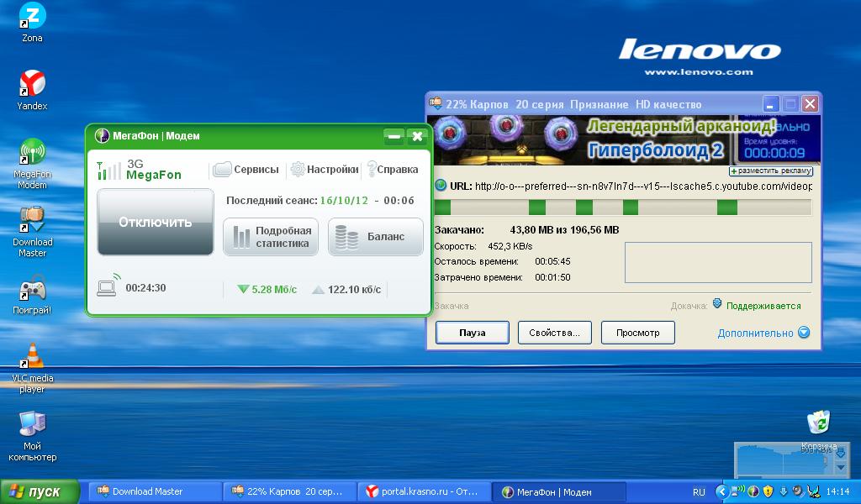Open the Zona desktop shortcut
The image size is (861, 504).
33,17
